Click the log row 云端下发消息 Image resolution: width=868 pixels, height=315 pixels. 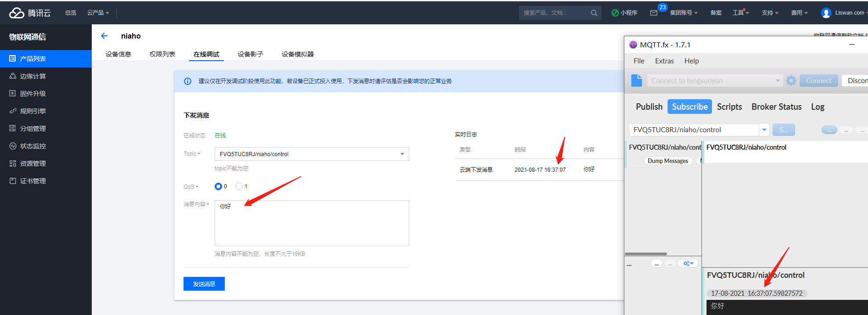click(x=540, y=169)
